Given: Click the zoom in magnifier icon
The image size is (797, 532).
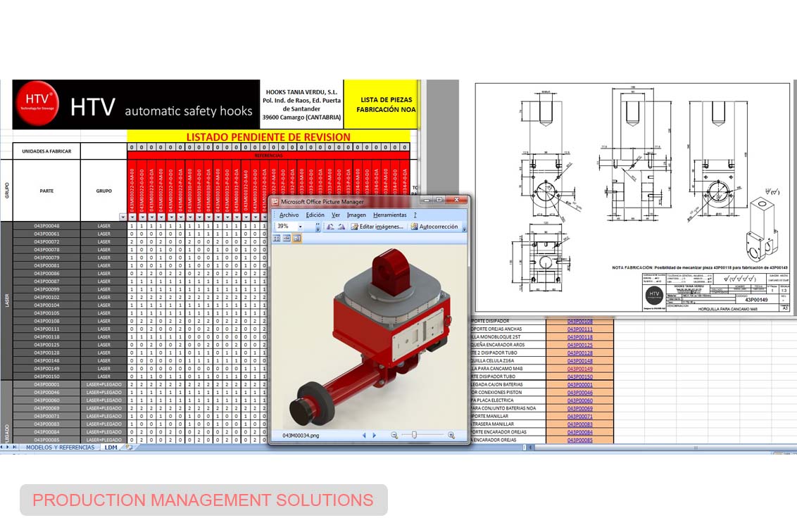Looking at the screenshot, I should click(451, 436).
